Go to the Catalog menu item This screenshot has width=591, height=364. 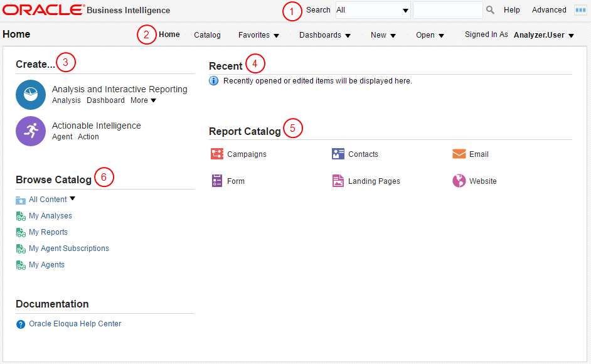(207, 35)
